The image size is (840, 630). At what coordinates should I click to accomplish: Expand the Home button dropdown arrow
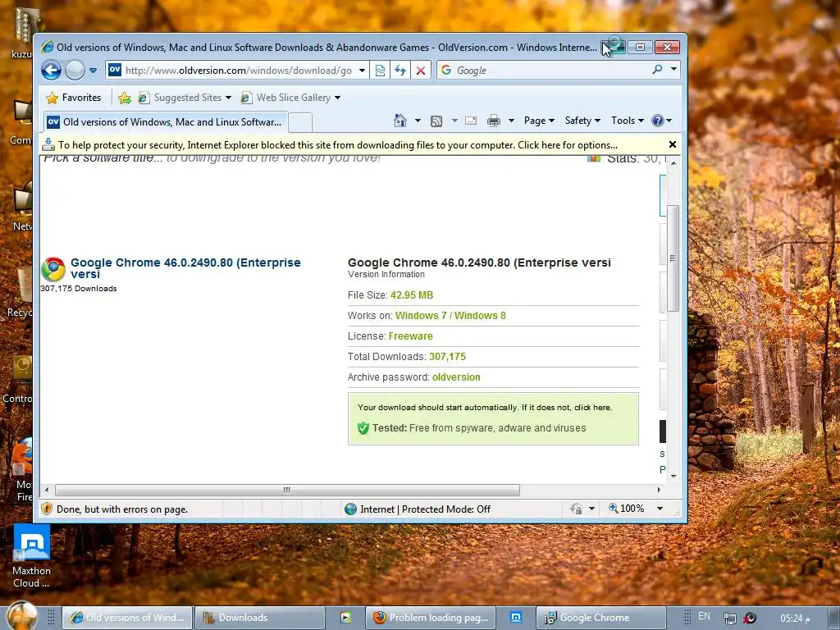tap(418, 121)
